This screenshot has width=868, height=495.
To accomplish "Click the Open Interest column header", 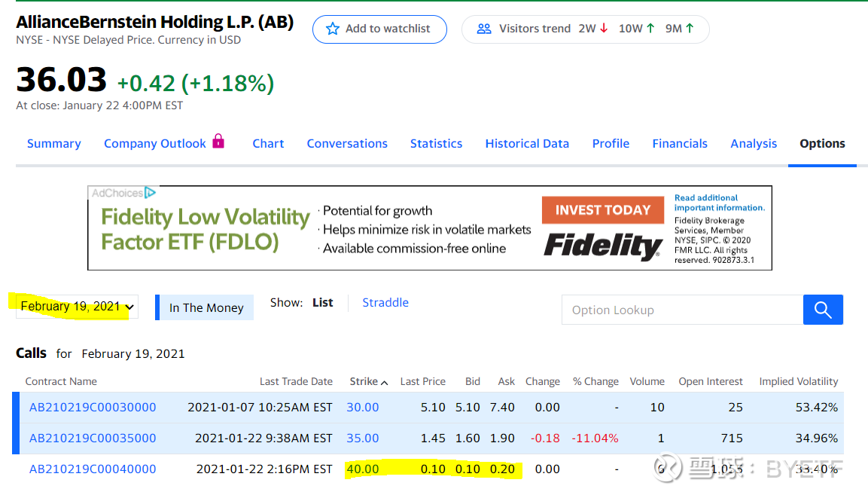I will coord(711,381).
